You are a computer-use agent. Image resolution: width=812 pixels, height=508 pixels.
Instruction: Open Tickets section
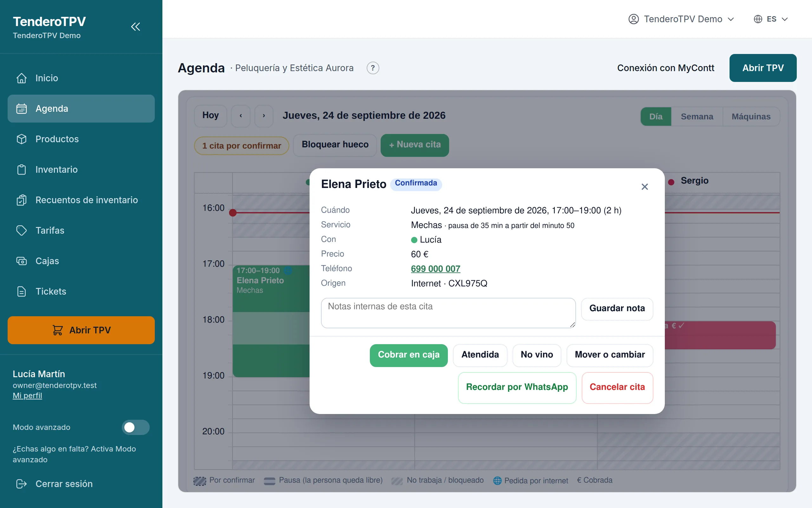click(81, 291)
